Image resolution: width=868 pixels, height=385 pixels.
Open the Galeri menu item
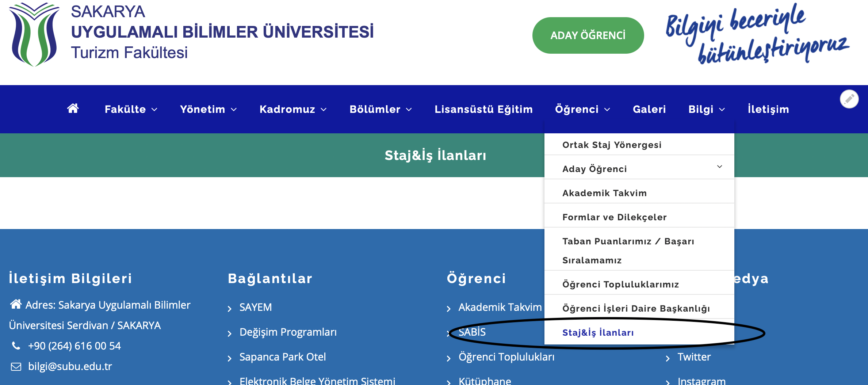(649, 109)
